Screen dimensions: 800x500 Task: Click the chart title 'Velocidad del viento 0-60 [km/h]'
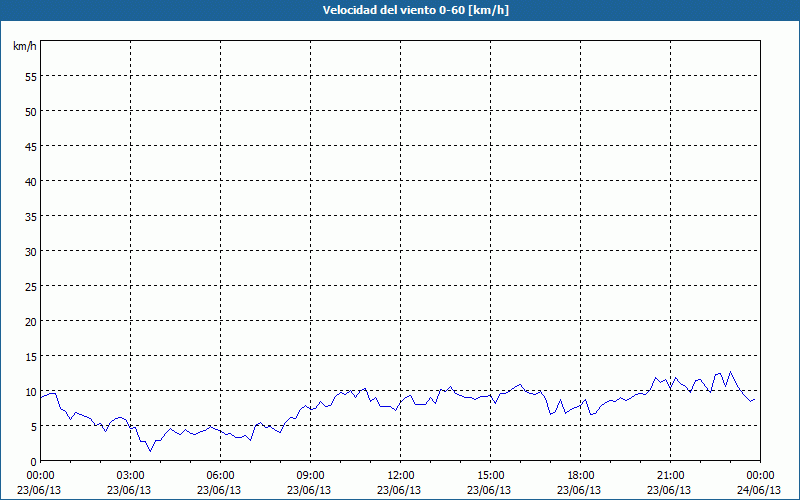point(400,10)
